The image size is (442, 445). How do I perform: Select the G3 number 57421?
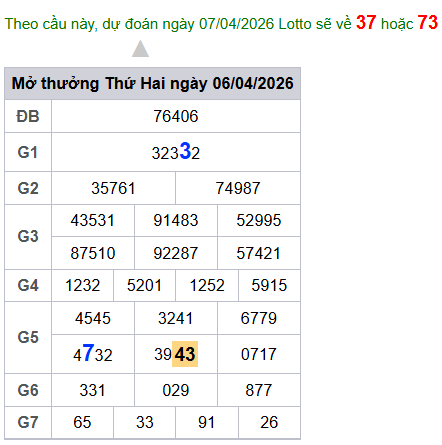[259, 253]
